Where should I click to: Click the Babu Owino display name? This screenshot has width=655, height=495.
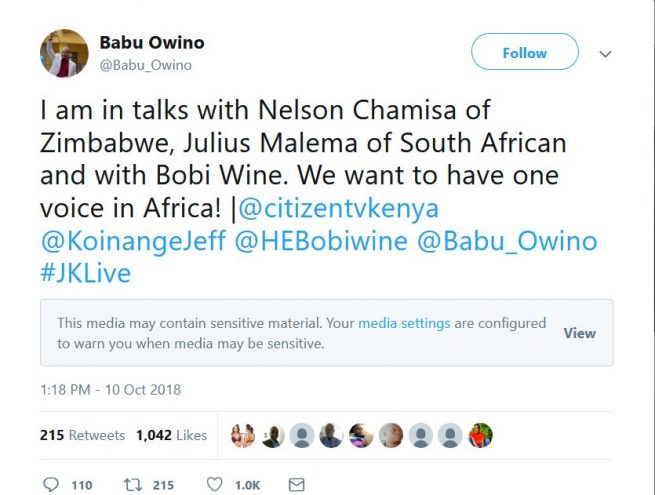pos(149,43)
